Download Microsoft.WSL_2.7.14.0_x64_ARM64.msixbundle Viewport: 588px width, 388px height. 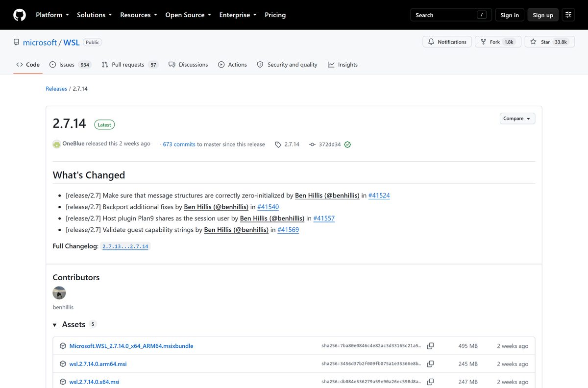point(131,346)
